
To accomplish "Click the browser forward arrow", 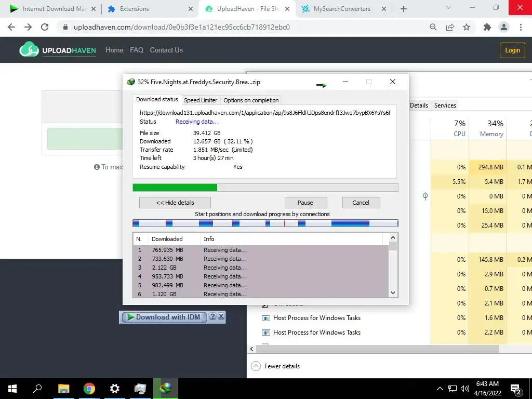I will pyautogui.click(x=28, y=27).
